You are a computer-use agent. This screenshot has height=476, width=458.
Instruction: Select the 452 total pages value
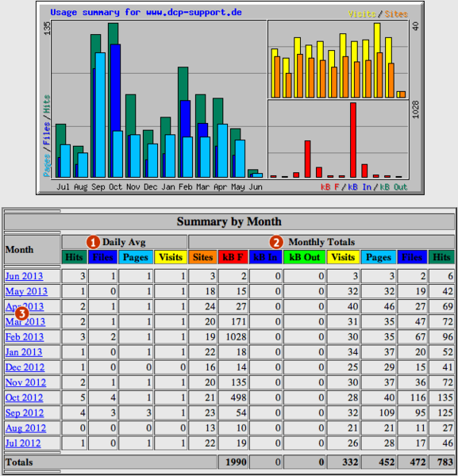coord(387,462)
